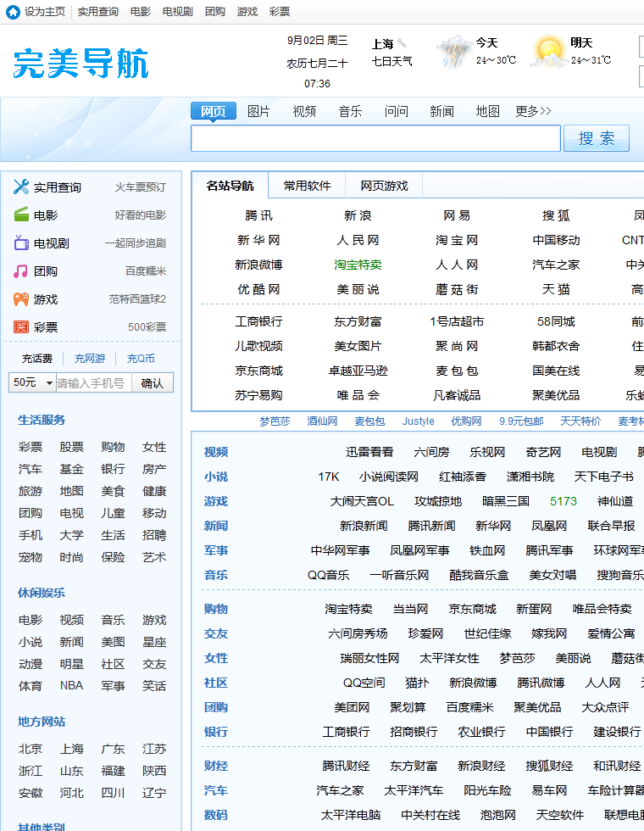Open the green 淘宝特卖 link

(358, 265)
